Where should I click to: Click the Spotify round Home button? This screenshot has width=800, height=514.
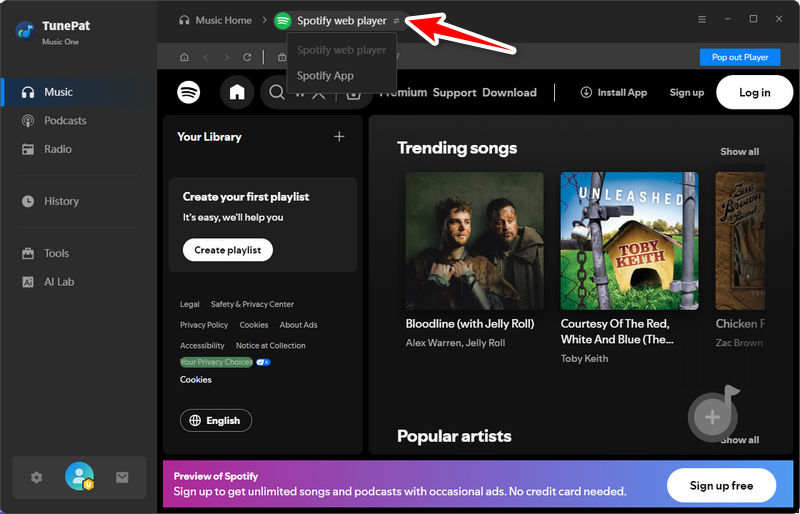point(237,92)
